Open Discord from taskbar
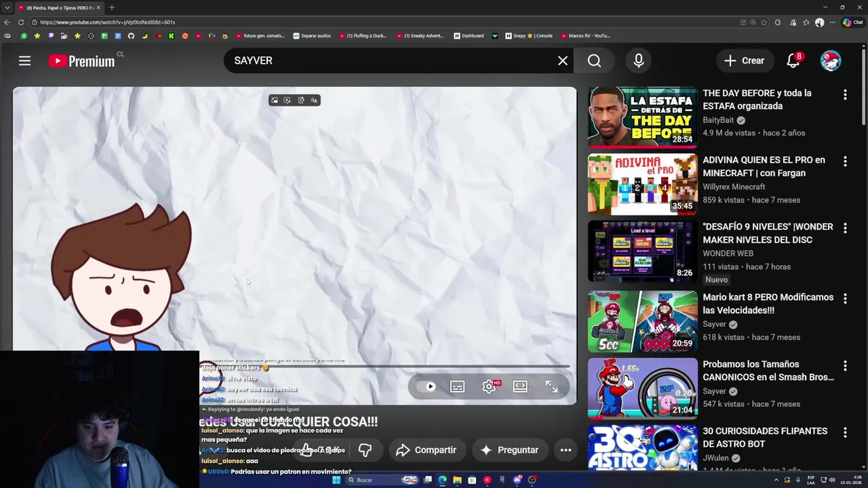 click(517, 480)
